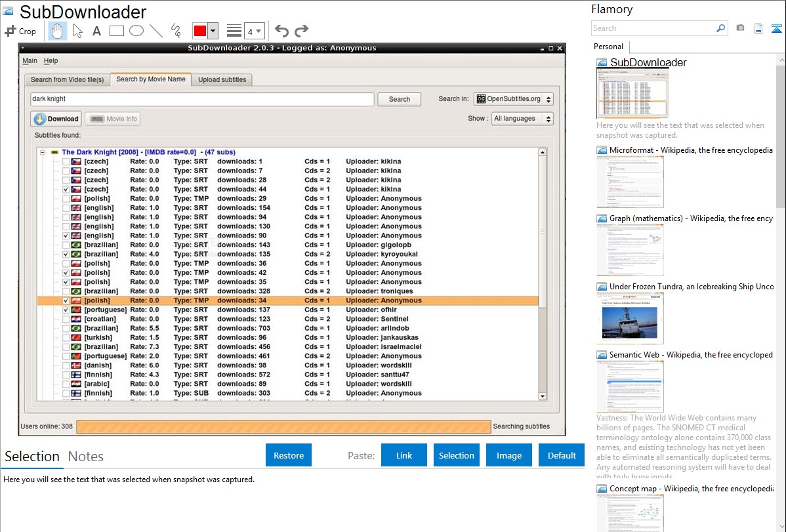The image size is (786, 532).
Task: Expand the All languages dropdown
Action: 522,119
